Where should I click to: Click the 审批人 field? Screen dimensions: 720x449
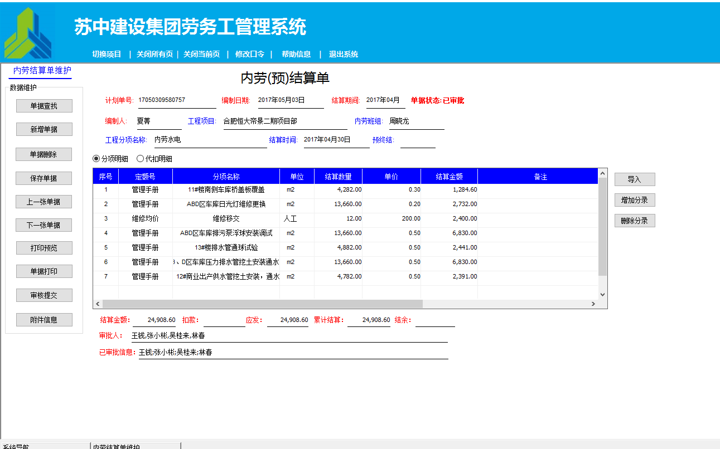pyautogui.click(x=289, y=336)
